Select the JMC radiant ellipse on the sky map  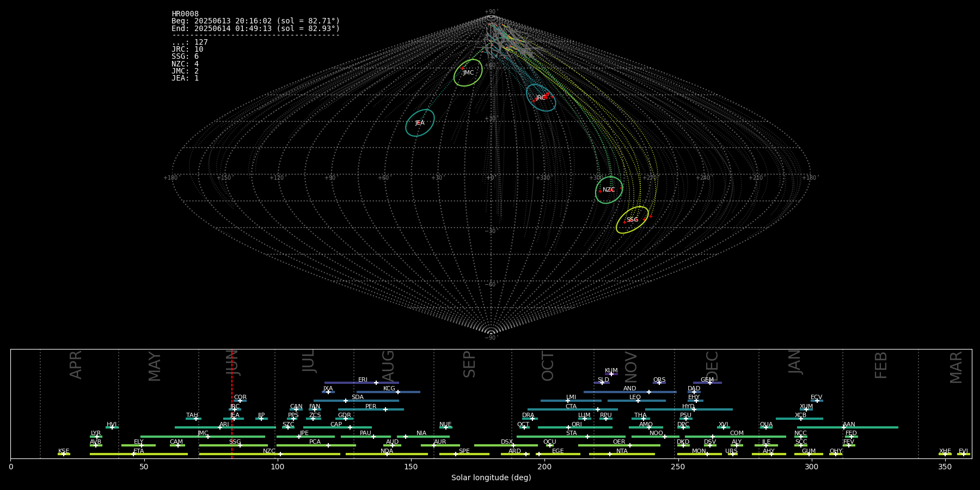coord(468,72)
